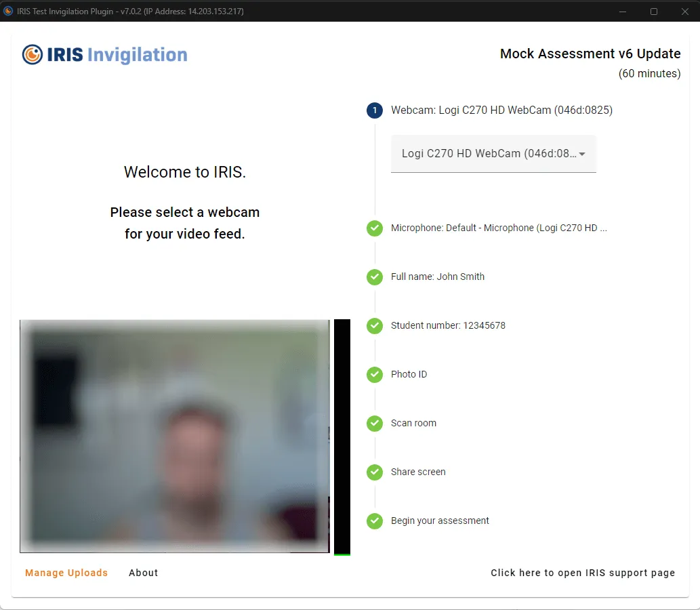The image size is (700, 610).
Task: Click the Share screen green check icon
Action: point(375,472)
